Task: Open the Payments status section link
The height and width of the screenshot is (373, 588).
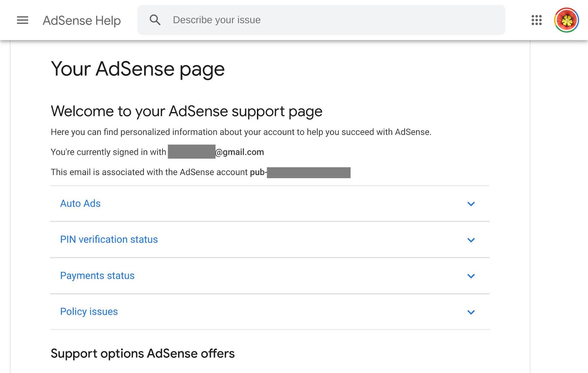Action: click(x=97, y=276)
